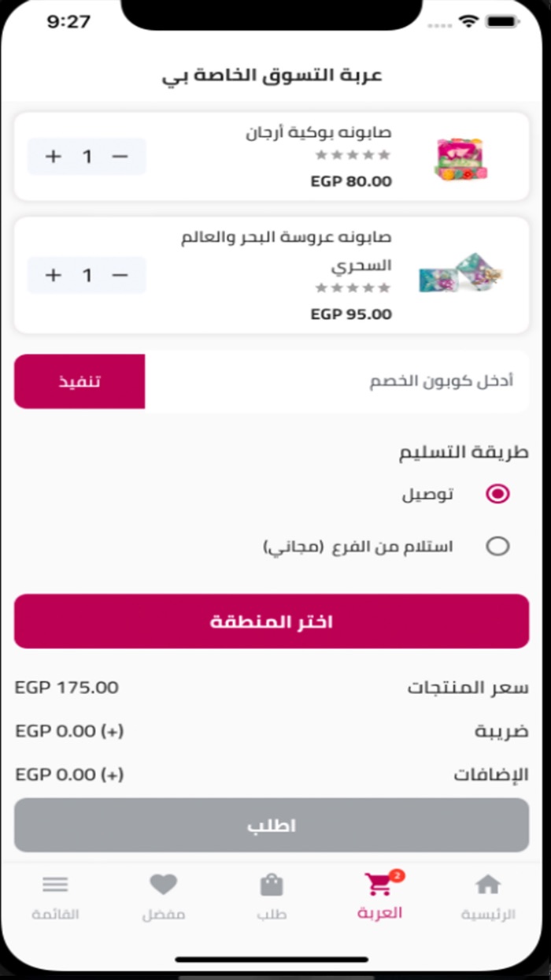
Task: Tap the اختر المنطقة button
Action: pyautogui.click(x=272, y=622)
